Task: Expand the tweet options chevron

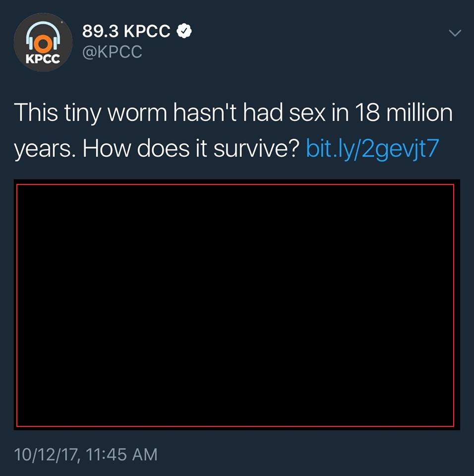Action: tap(455, 33)
